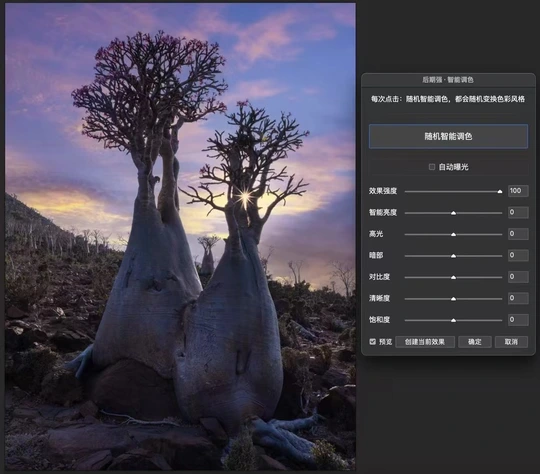This screenshot has height=474, width=540.
Task: Click the sun star in the photo preview
Action: pos(245,197)
